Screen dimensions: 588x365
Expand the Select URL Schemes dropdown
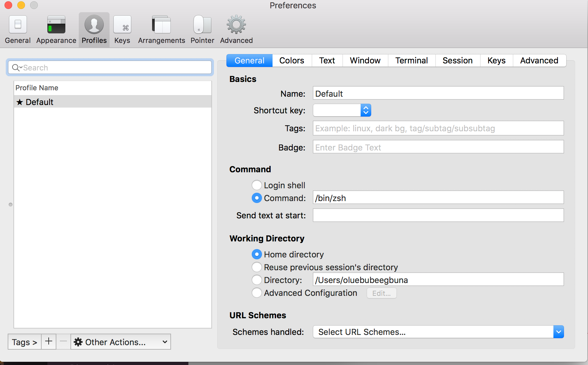pyautogui.click(x=438, y=332)
